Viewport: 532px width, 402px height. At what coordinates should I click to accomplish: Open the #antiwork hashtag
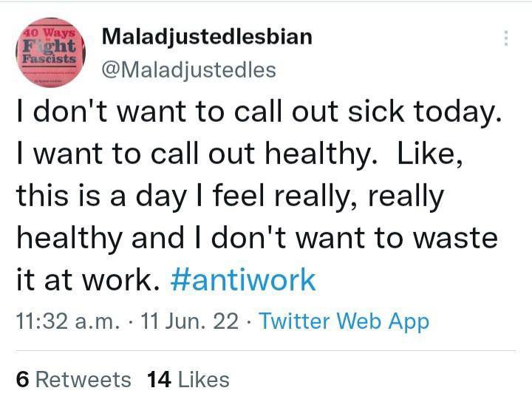coord(242,280)
